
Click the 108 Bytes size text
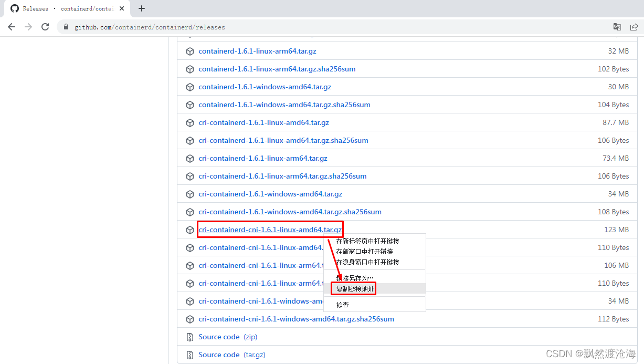coord(613,212)
